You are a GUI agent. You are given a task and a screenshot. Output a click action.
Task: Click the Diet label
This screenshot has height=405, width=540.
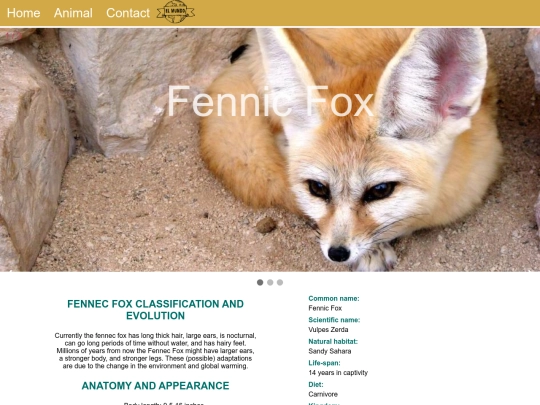pyautogui.click(x=315, y=384)
